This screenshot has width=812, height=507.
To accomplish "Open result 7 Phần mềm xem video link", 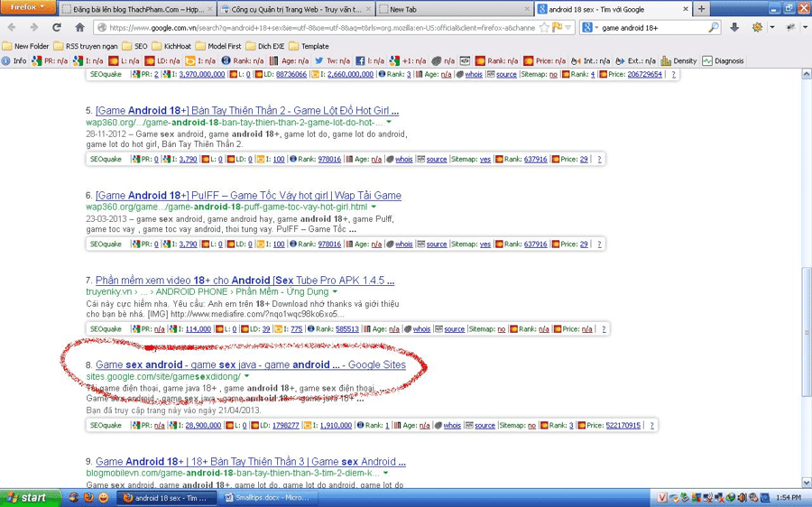I will click(245, 281).
